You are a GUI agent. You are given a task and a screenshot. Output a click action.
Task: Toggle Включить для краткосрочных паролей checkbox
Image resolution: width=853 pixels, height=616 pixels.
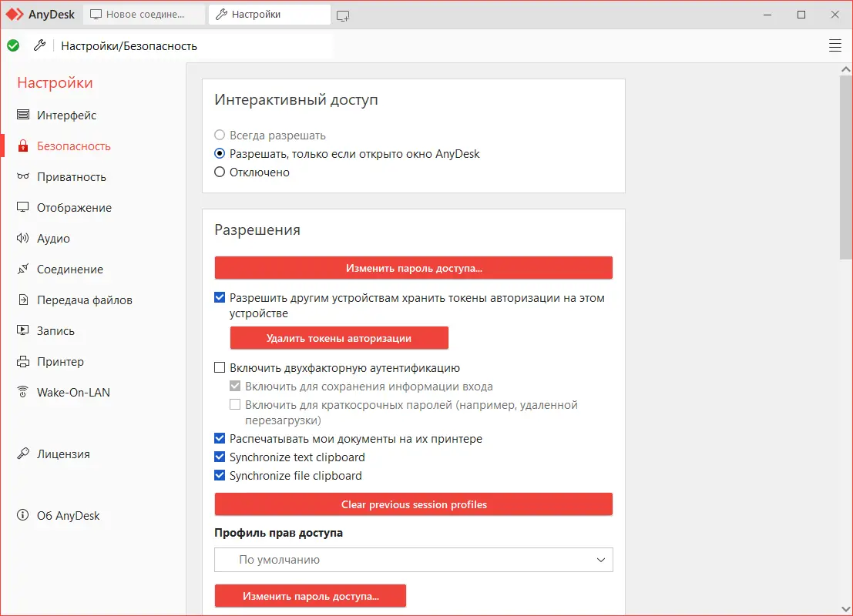coord(235,404)
